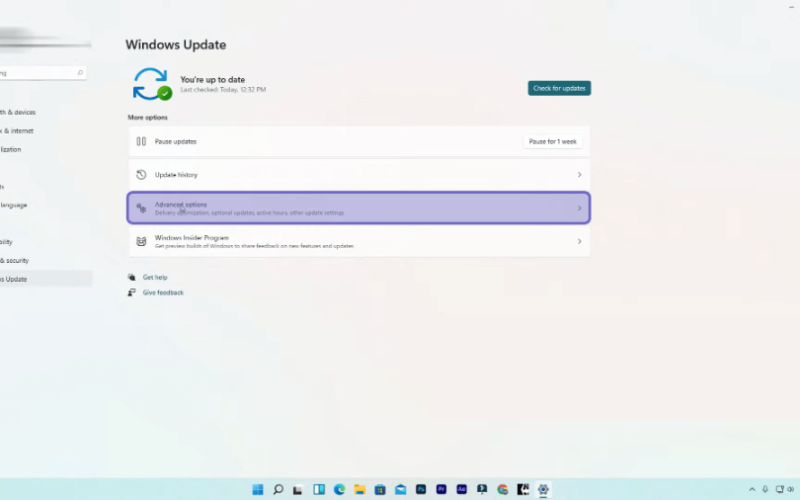Click the pause icon beside Pause updates
Screen dimensions: 800x500
point(141,141)
